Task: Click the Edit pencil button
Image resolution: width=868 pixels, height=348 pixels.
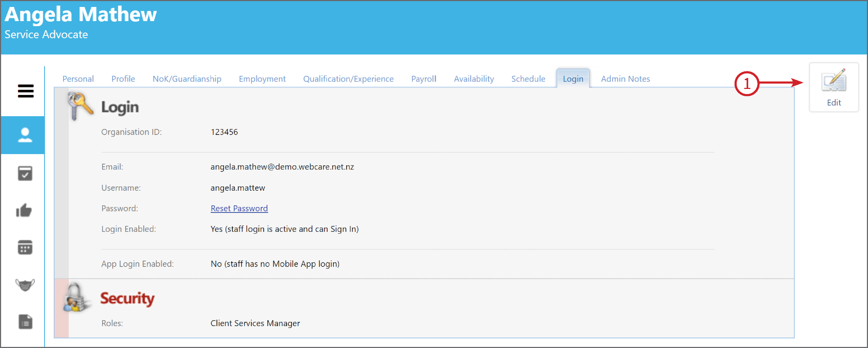Action: 834,88
